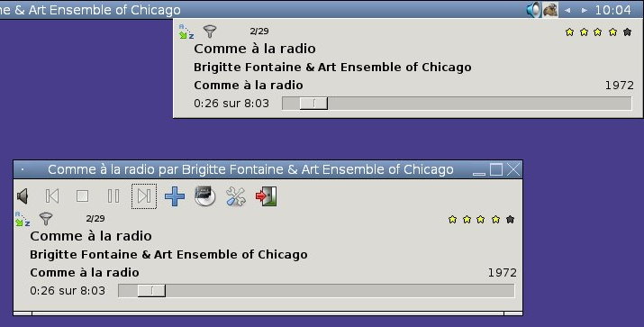Click the left arrow in the top panel
The height and width of the screenshot is (327, 644).
coord(567,10)
